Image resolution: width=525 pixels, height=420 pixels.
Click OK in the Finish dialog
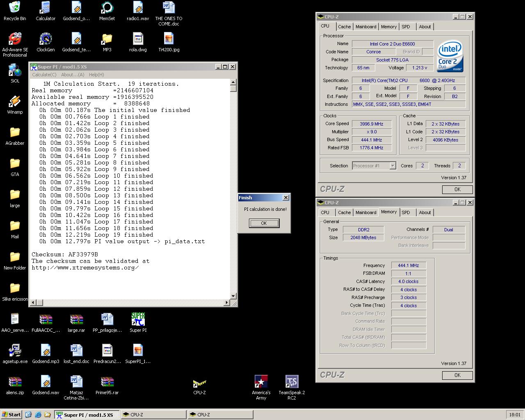point(264,223)
